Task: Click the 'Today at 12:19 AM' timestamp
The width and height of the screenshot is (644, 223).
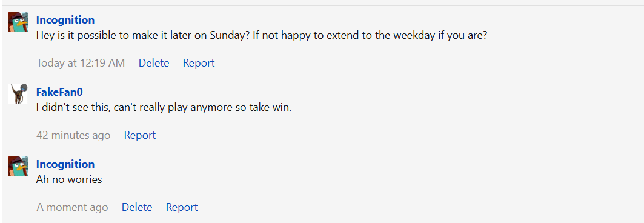Action: [x=81, y=63]
